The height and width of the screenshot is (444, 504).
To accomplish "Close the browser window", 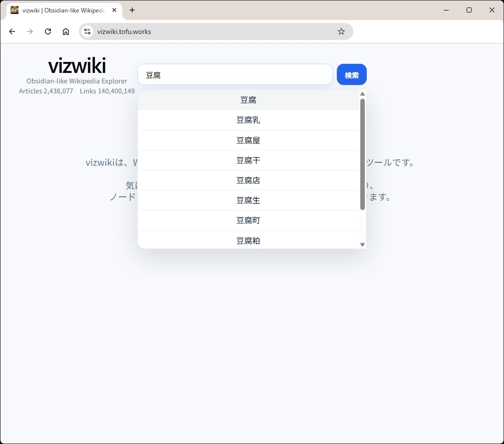I will (x=492, y=10).
